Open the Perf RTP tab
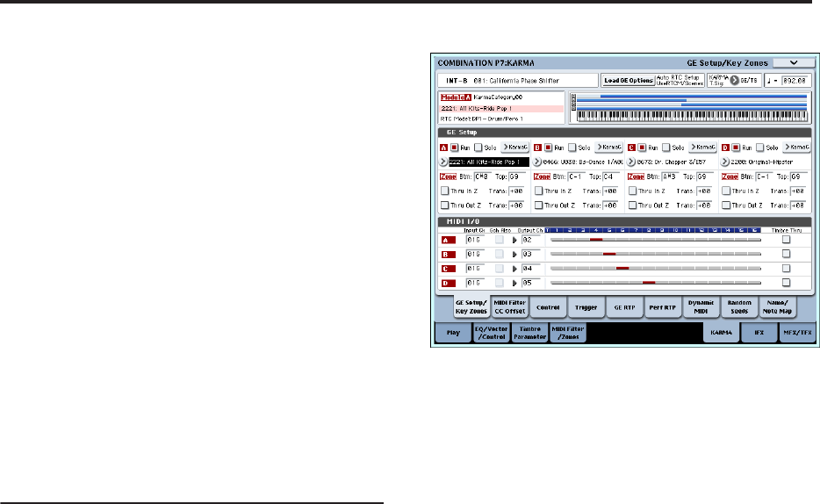This screenshot has width=820, height=504. tap(663, 307)
